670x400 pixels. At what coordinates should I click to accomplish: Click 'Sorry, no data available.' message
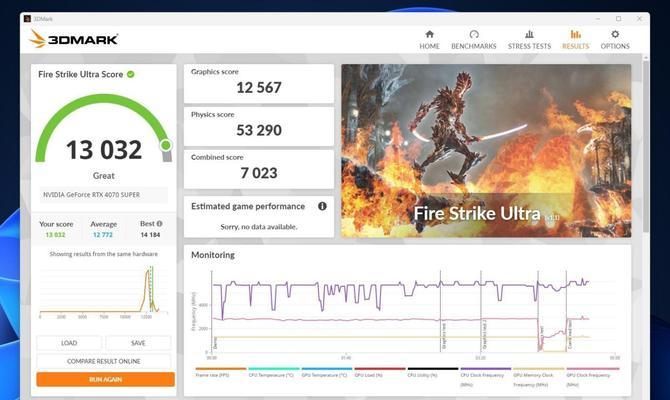(x=259, y=227)
